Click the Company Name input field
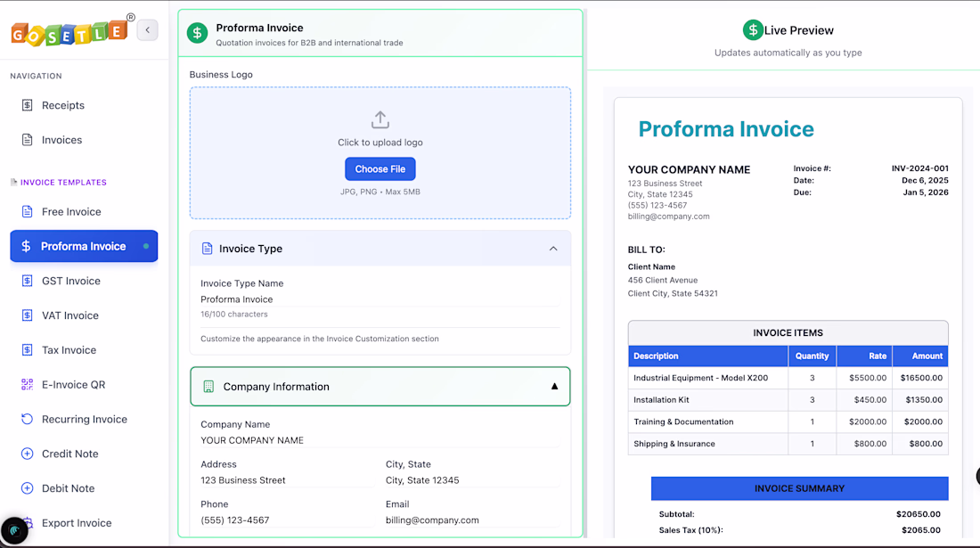The height and width of the screenshot is (548, 980). (380, 440)
